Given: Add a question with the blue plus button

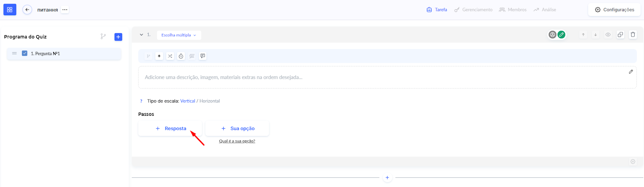Looking at the screenshot, I should tap(118, 37).
